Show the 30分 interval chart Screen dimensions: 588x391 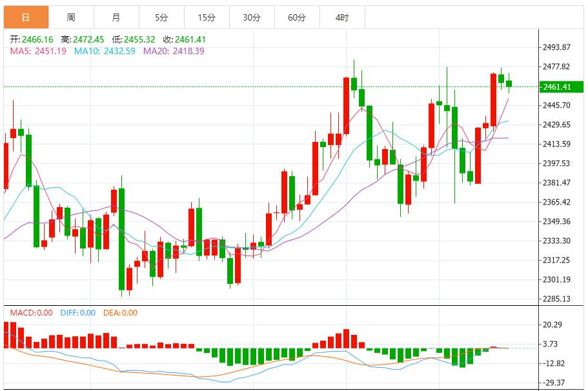[252, 17]
